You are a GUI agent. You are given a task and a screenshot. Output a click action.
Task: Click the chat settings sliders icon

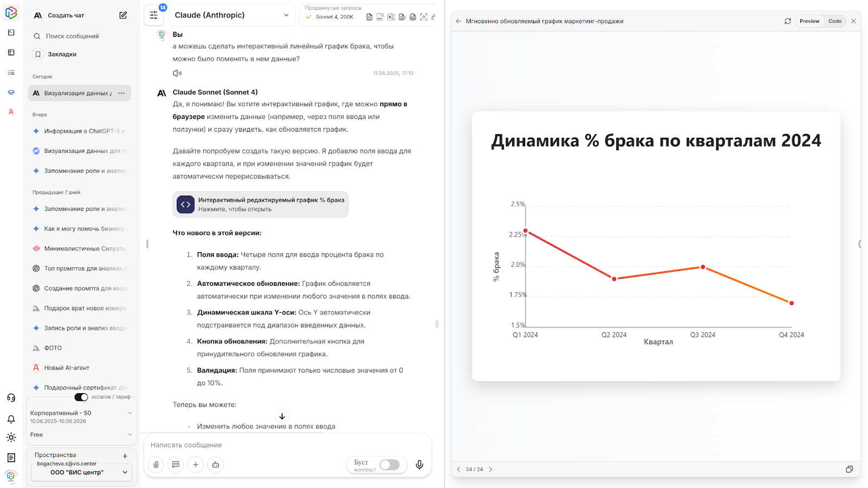[154, 15]
